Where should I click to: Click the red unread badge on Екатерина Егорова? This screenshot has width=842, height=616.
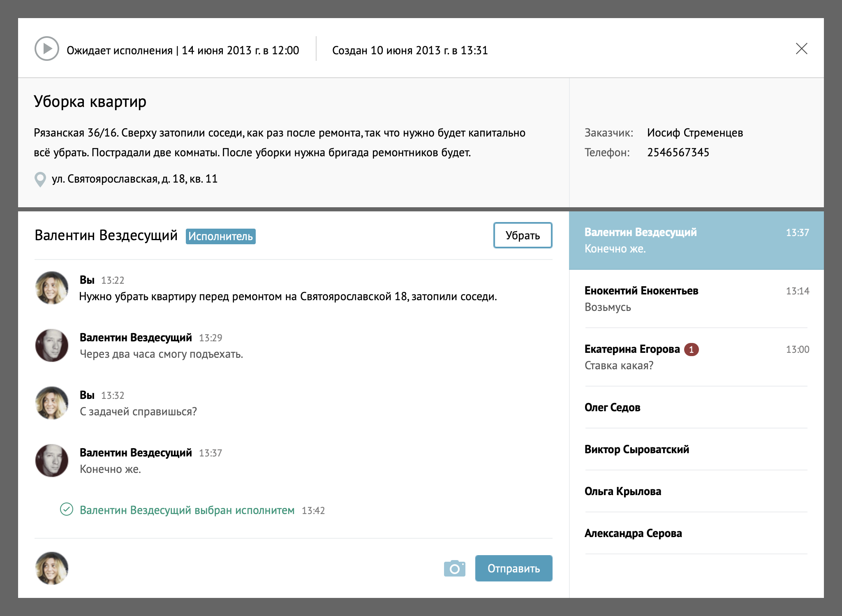691,350
